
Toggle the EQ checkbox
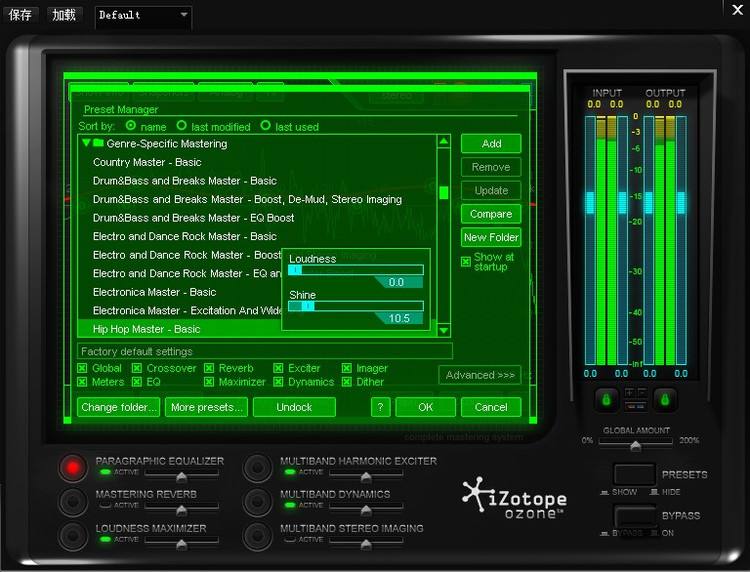[x=137, y=382]
